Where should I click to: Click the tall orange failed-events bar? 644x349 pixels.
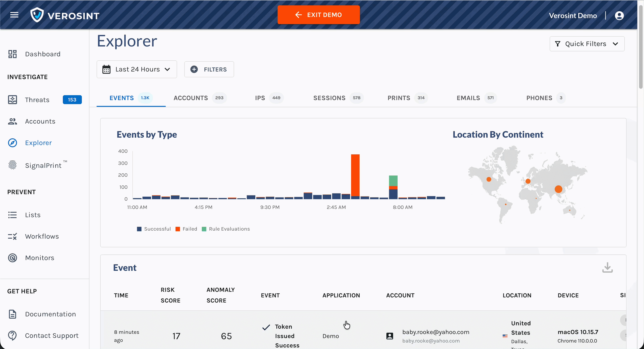coord(355,175)
